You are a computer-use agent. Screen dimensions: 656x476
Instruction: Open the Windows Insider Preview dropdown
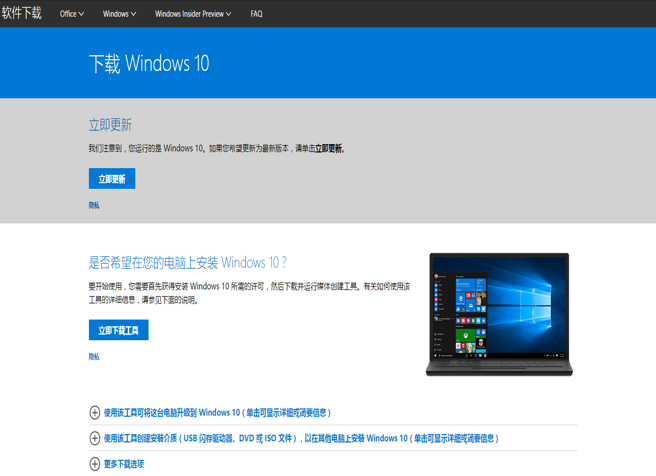coord(193,14)
